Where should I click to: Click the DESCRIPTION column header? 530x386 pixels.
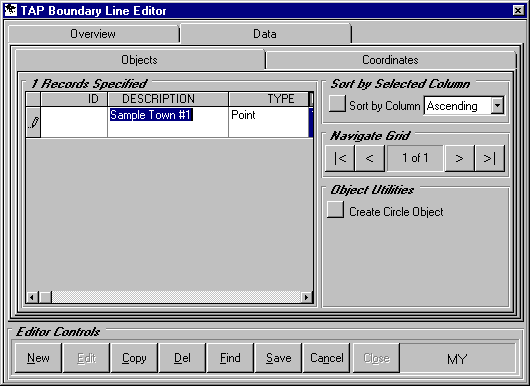pos(168,99)
